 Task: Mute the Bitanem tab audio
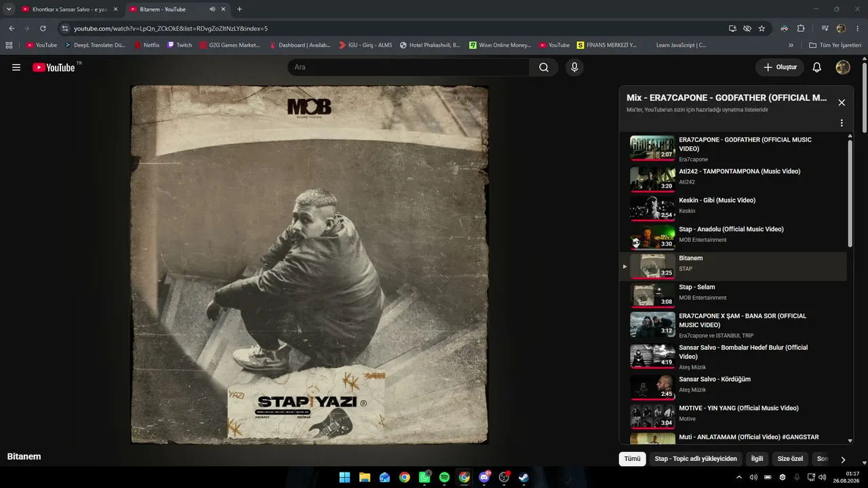(212, 9)
